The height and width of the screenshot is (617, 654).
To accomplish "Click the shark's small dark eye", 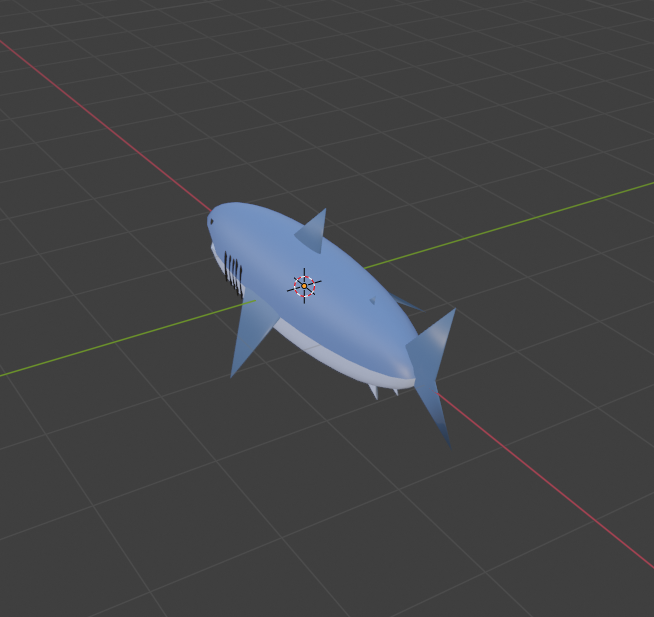I will point(211,222).
